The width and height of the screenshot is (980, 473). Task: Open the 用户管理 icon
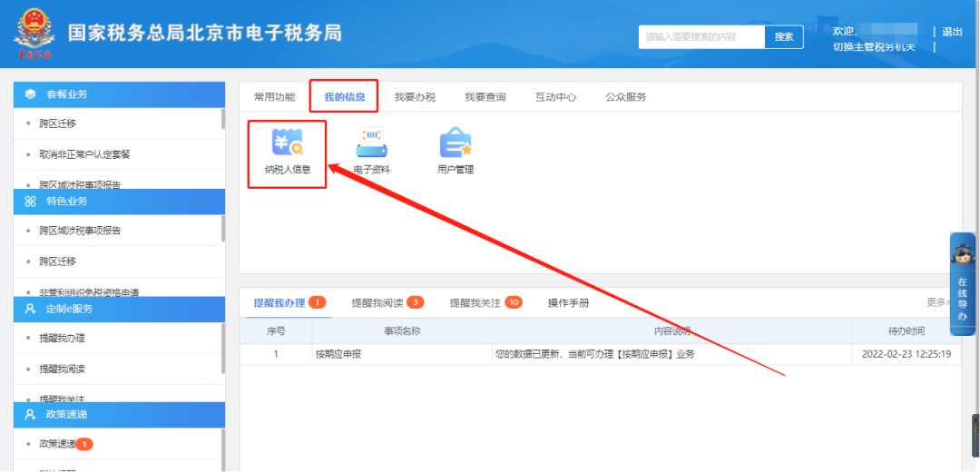pos(456,152)
